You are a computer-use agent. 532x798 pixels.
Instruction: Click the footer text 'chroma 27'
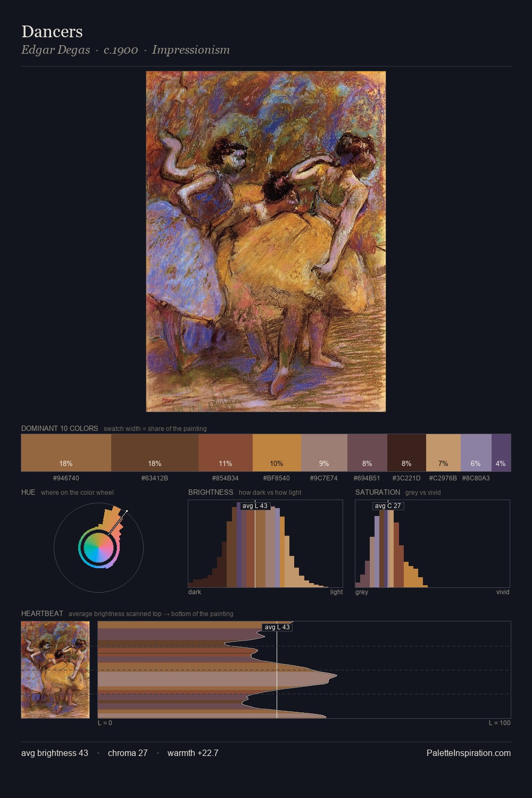coord(128,753)
